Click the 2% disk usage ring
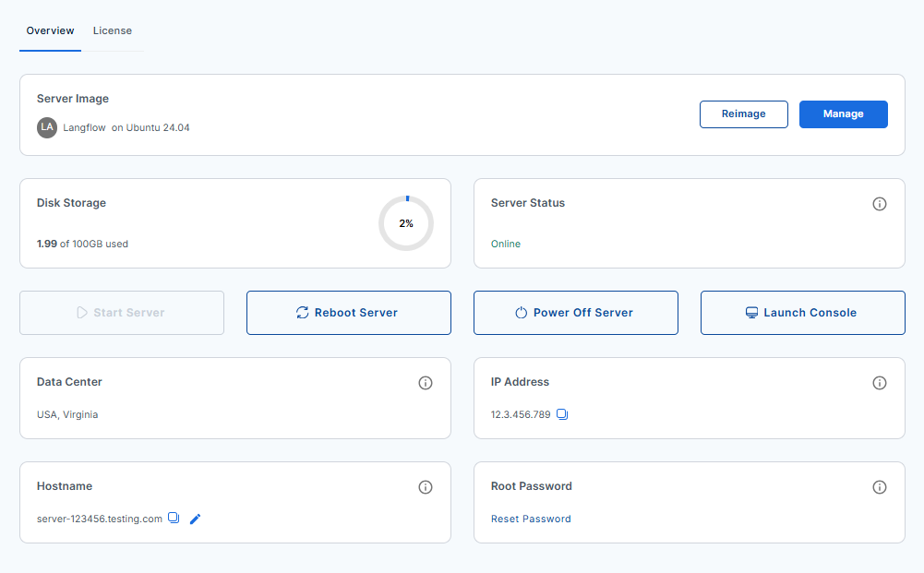The width and height of the screenshot is (924, 573). pos(406,223)
